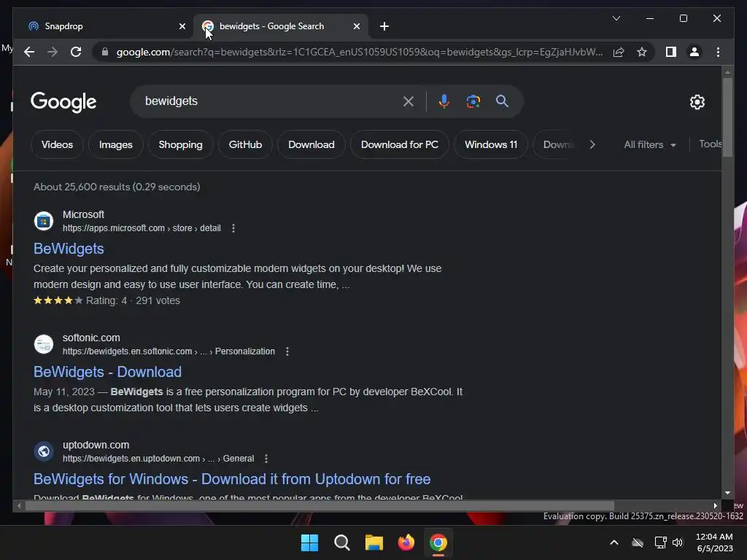Click the vertical scrollbar thumb
The width and height of the screenshot is (747, 560).
coord(727,117)
